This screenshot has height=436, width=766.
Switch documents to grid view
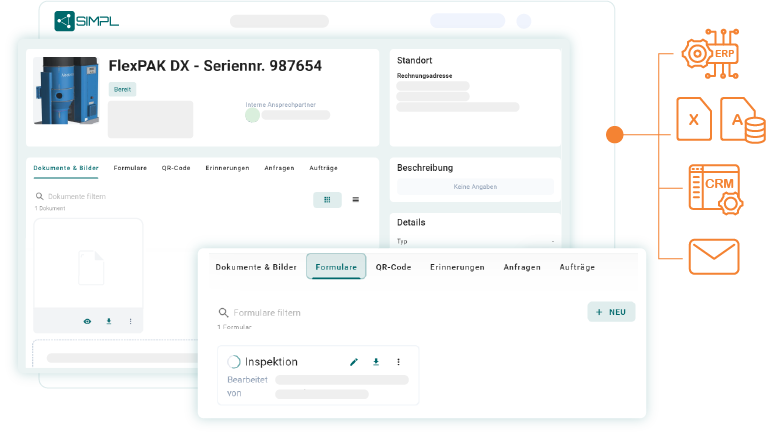pyautogui.click(x=327, y=200)
